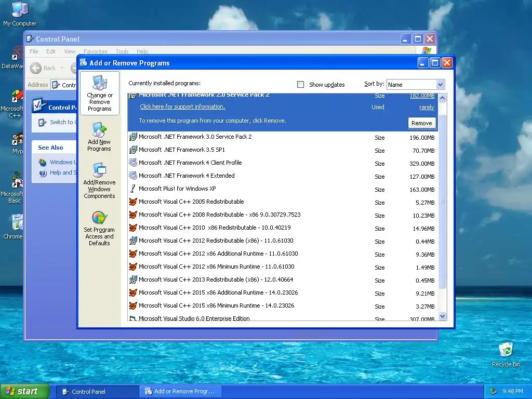The image size is (532, 399).
Task: Click Visual C++ 2012 x86 Minimum Runtime icon
Action: click(x=133, y=267)
